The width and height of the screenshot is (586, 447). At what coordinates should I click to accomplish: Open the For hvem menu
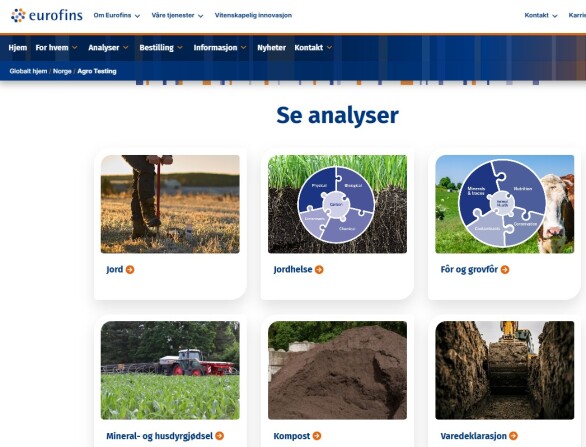pos(52,47)
